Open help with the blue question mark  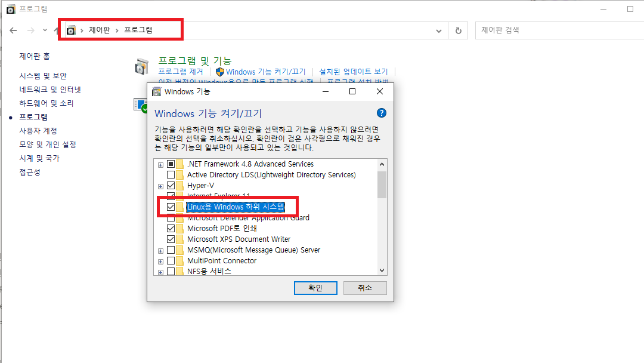(x=381, y=113)
